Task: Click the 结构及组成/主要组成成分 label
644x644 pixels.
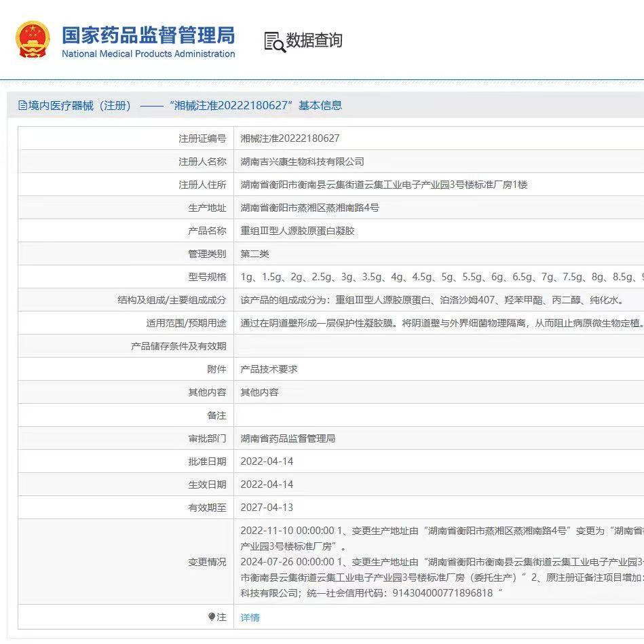Action: pos(172,300)
